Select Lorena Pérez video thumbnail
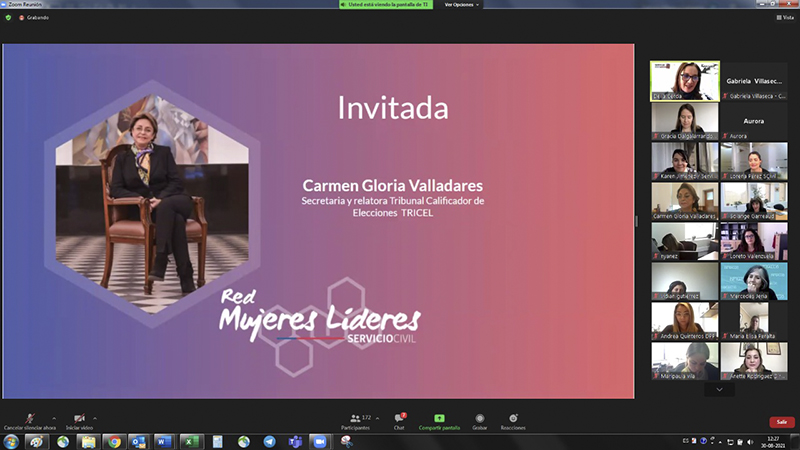800x450 pixels. [x=754, y=161]
